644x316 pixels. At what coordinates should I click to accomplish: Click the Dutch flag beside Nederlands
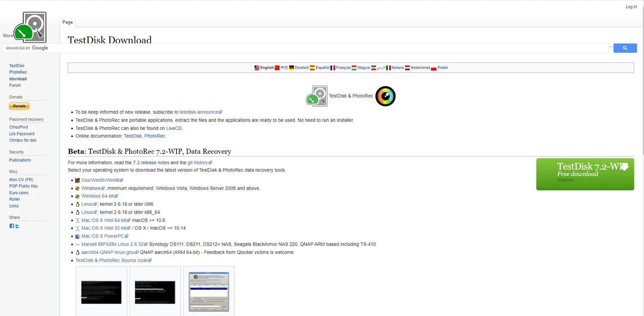(x=407, y=68)
